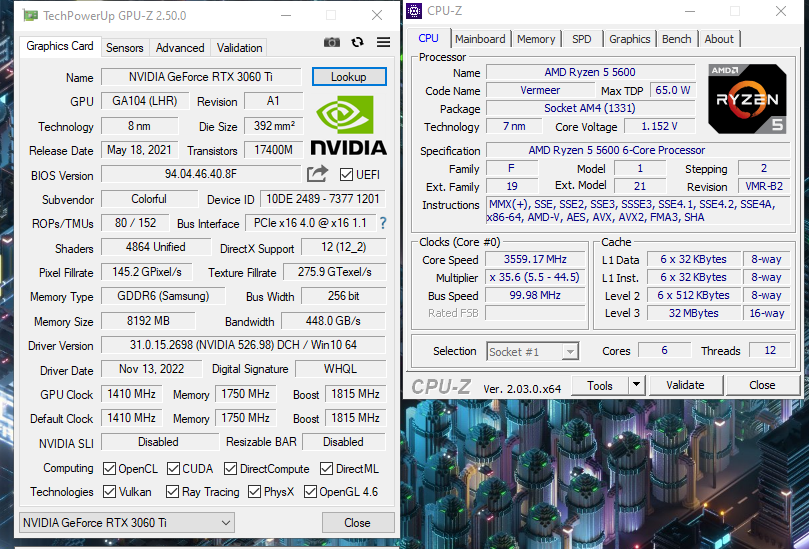The width and height of the screenshot is (809, 549).
Task: Click the BIOS export share icon
Action: [317, 174]
